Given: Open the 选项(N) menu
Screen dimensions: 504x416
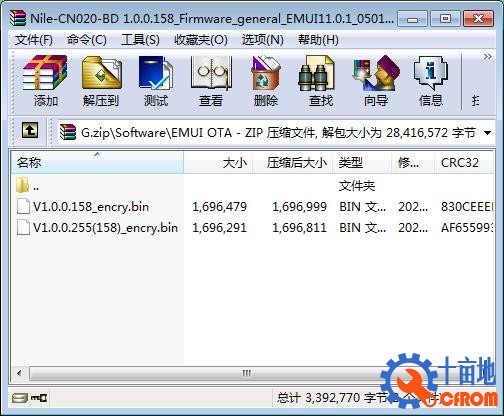Looking at the screenshot, I should (263, 40).
